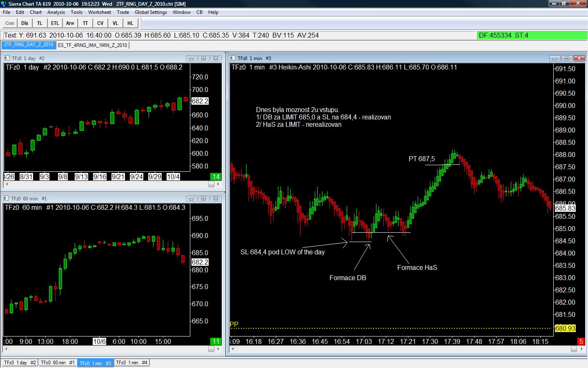Screen dimensions: 588x368
Task: Open the Window menu
Action: tap(182, 12)
